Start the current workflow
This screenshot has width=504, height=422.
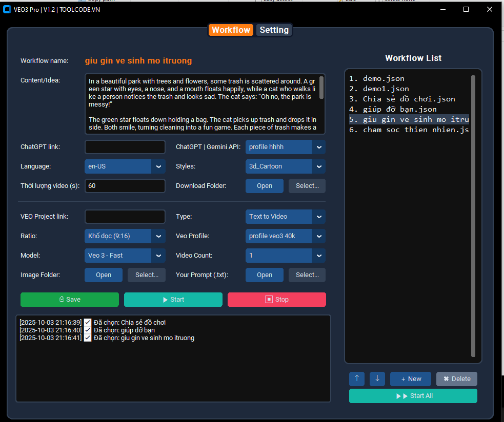coord(173,299)
